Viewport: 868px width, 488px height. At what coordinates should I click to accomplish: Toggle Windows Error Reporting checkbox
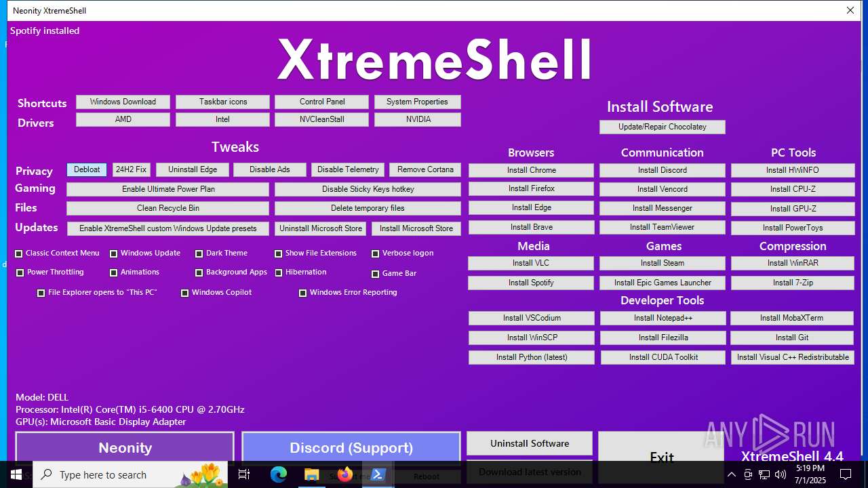coord(303,293)
